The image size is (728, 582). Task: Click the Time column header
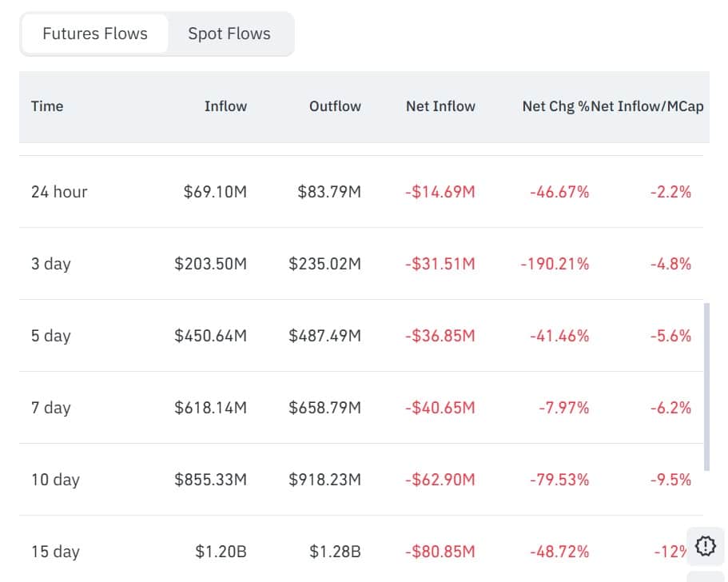[x=47, y=106]
